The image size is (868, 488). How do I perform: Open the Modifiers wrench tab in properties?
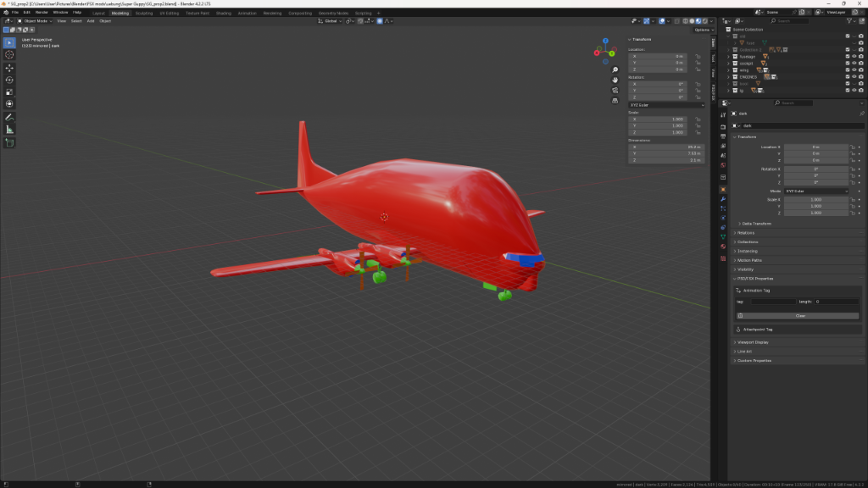(x=723, y=198)
